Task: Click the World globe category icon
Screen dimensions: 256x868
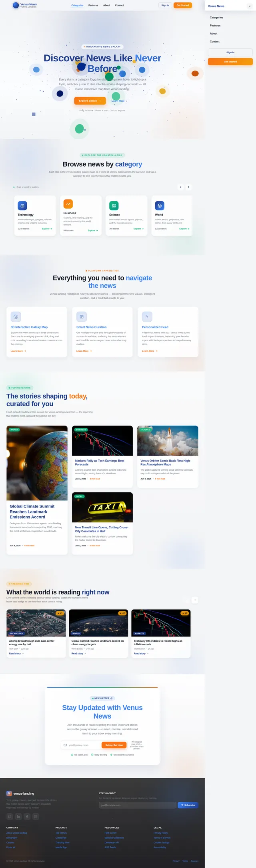Action: [x=160, y=205]
